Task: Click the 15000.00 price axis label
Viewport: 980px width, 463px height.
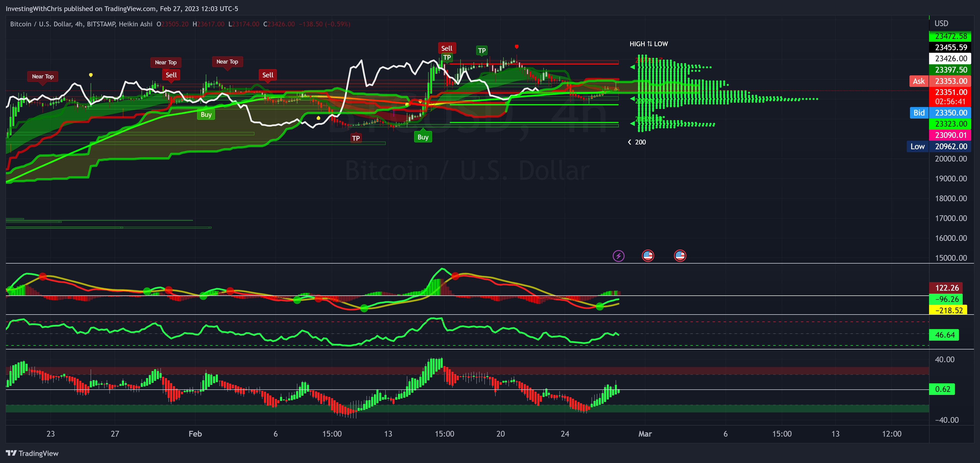Action: 951,258
